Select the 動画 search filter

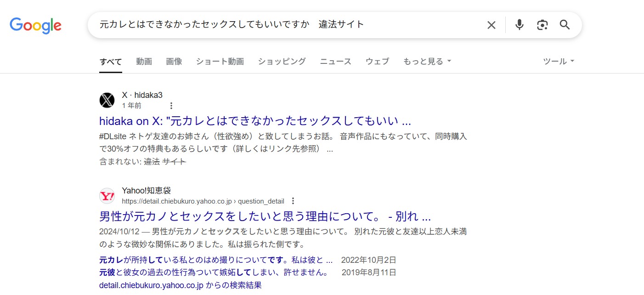(144, 61)
